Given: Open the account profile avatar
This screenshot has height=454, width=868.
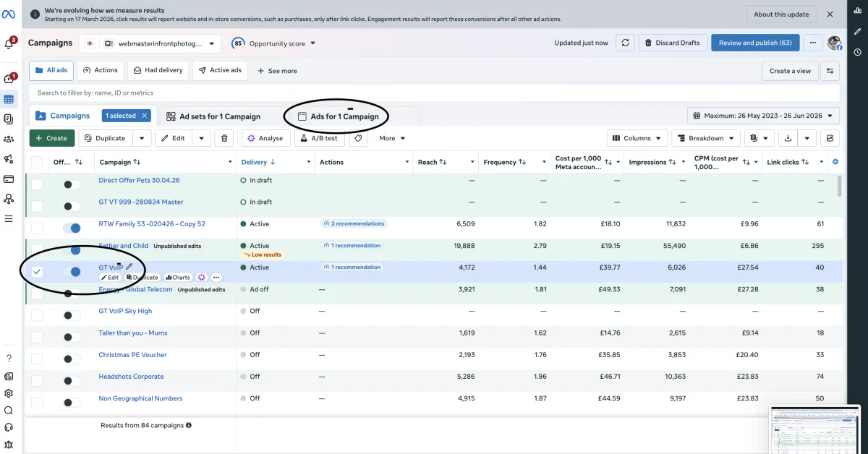Looking at the screenshot, I should pos(835,43).
